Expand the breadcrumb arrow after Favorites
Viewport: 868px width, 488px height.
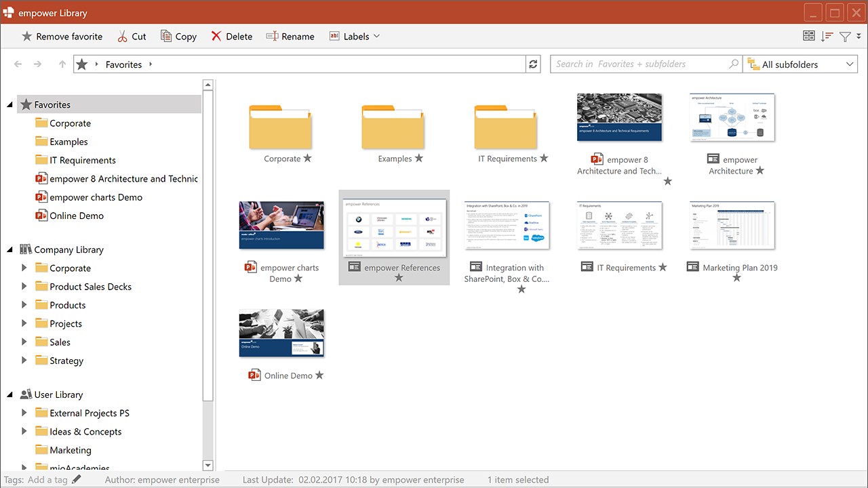pos(151,64)
